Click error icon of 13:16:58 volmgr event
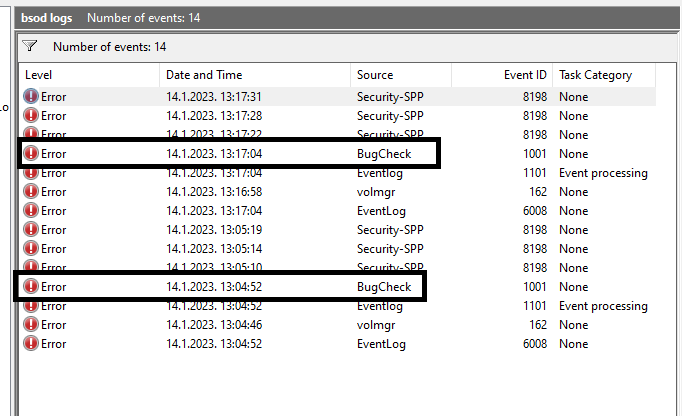700x416 pixels. [31, 192]
